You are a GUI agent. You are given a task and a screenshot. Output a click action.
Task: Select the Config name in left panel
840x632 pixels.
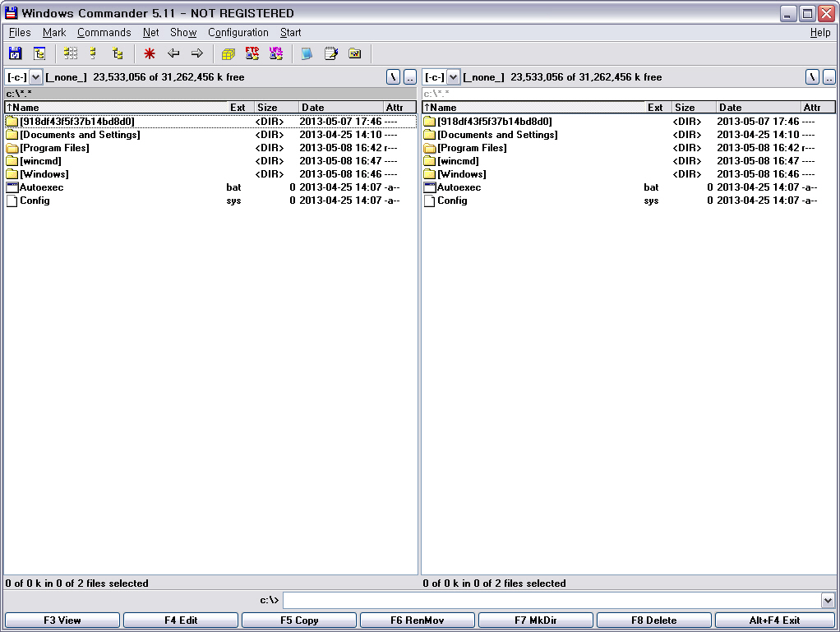coord(35,201)
